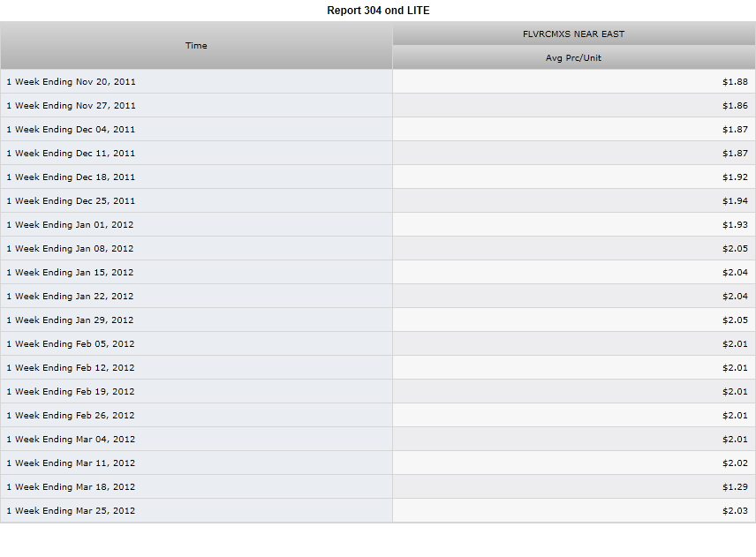Viewport: 756px width, 557px height.
Task: Select row Week Ending Nov 27, 2011
Action: tap(378, 106)
